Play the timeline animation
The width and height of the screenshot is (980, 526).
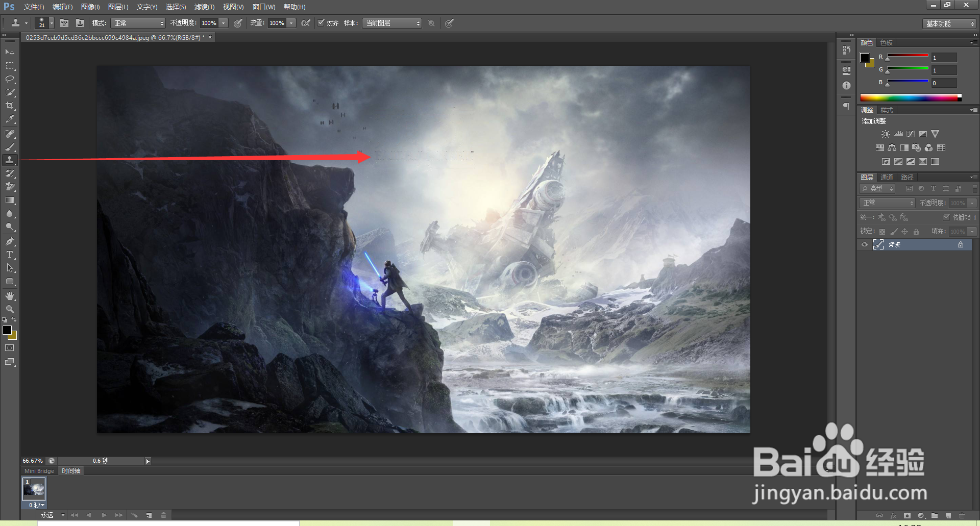(104, 515)
